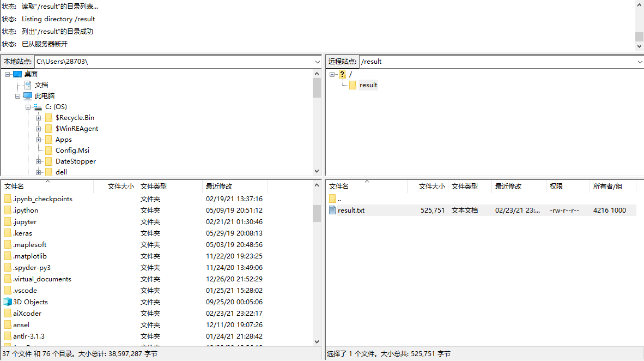Click the .maplesoft folder icon

coord(8,245)
